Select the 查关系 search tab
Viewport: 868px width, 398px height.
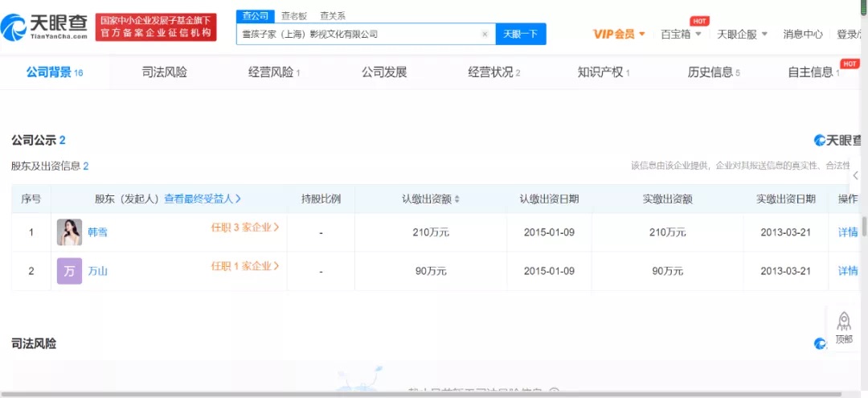[333, 16]
